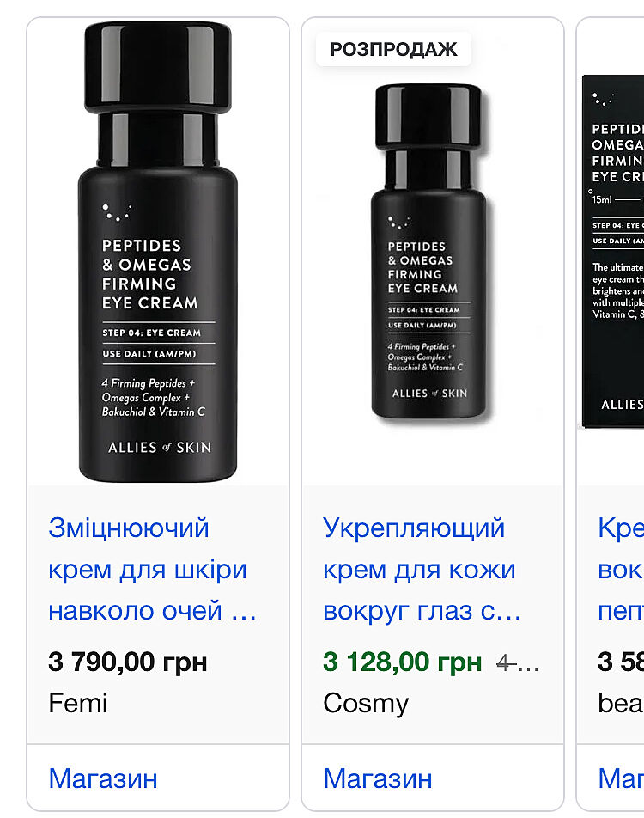Click the crossed-out old price next to 3 128,00
Screen dimensions: 644x818
click(518, 663)
